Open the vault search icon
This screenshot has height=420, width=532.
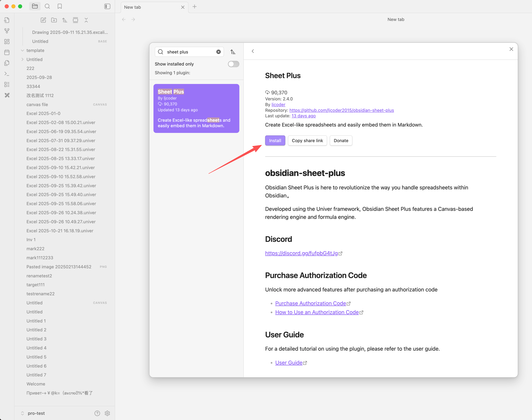[x=47, y=6]
